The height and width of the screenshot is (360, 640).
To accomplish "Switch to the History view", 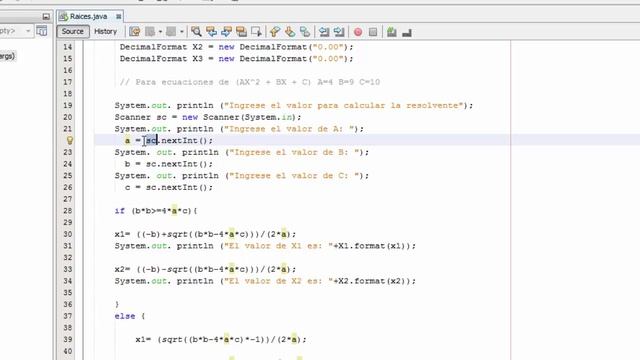I will tap(105, 31).
